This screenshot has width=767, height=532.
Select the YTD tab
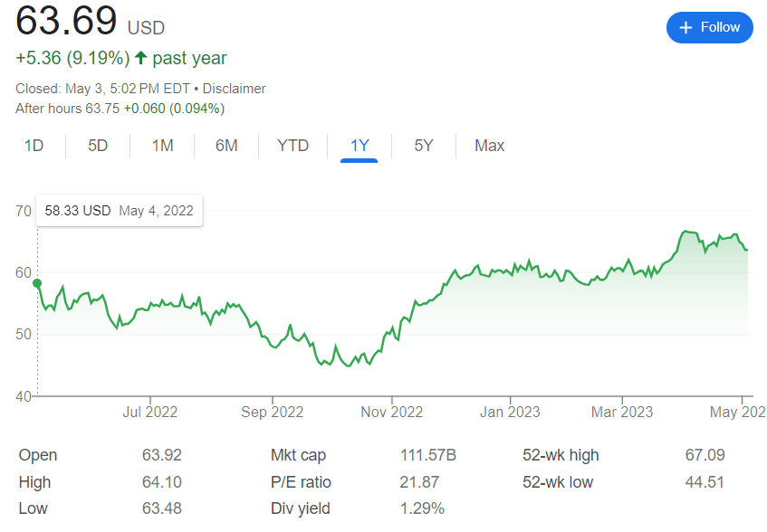click(x=292, y=146)
